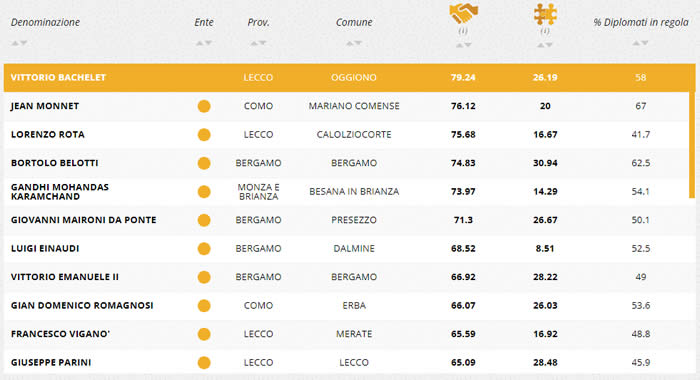Screen dimensions: 700x380
Task: Click the puzzle piece icon column header
Action: coord(545,14)
